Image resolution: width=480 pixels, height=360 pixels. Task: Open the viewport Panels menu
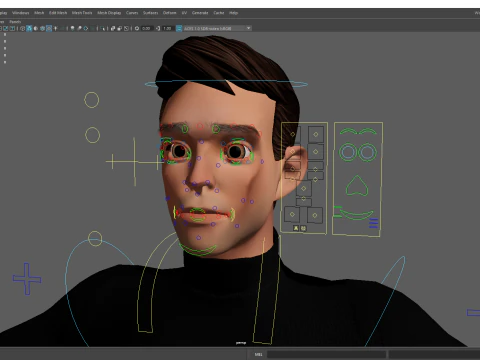pyautogui.click(x=15, y=22)
